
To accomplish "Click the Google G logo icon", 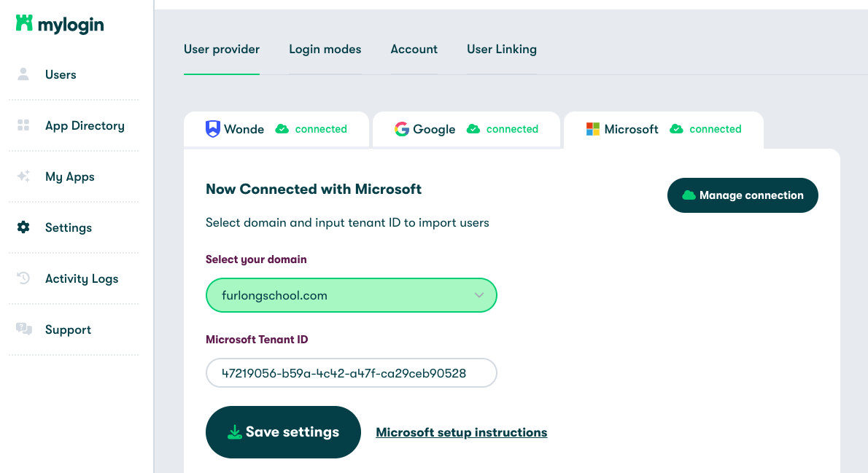I will coord(402,129).
